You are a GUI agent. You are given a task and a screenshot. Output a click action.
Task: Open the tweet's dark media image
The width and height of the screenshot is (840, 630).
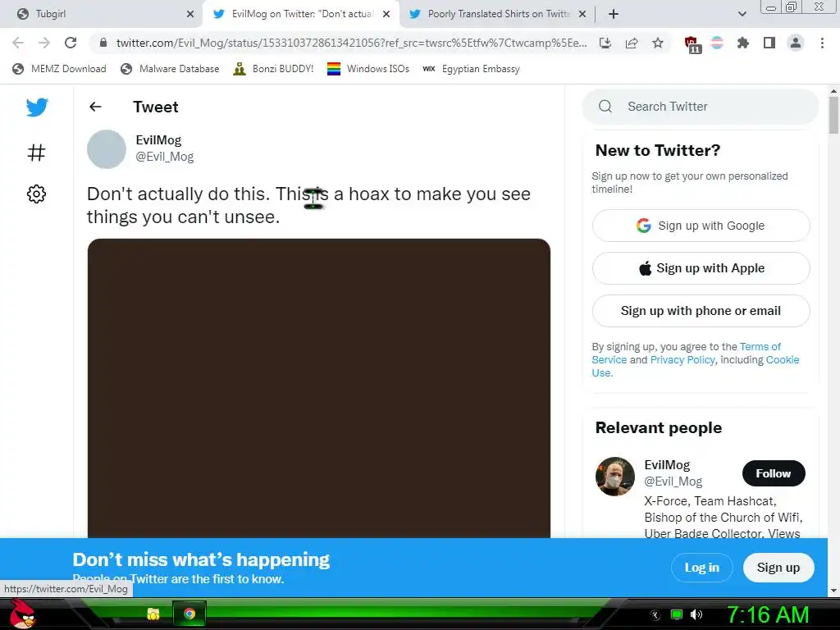click(x=319, y=388)
